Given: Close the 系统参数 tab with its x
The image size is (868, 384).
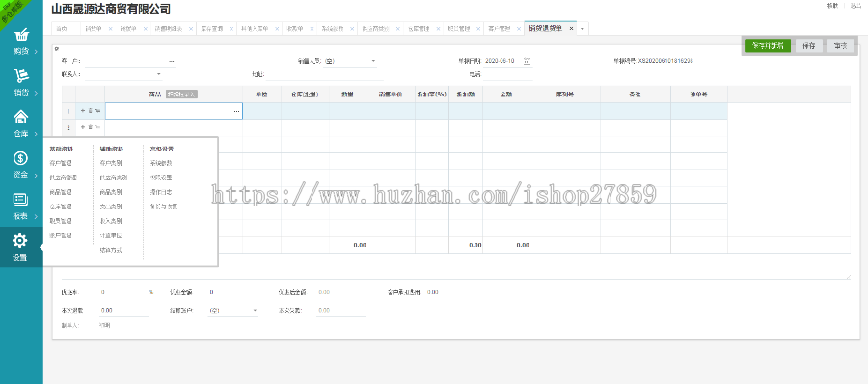Looking at the screenshot, I should click(352, 28).
